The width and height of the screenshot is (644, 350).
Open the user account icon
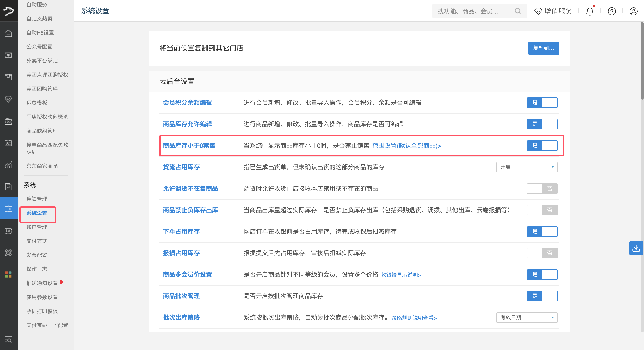pos(633,11)
